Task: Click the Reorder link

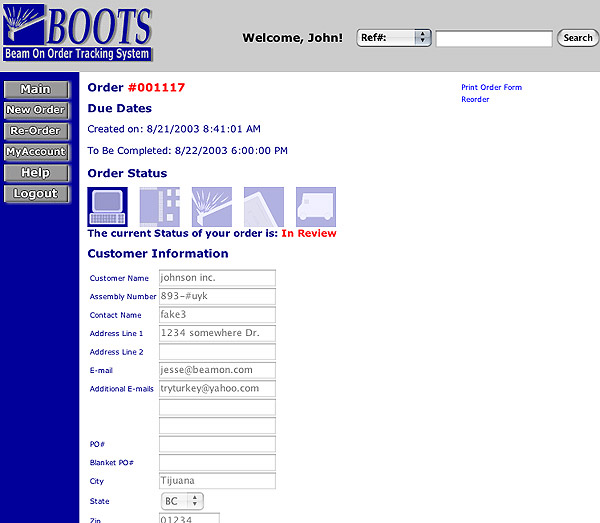Action: click(x=475, y=99)
